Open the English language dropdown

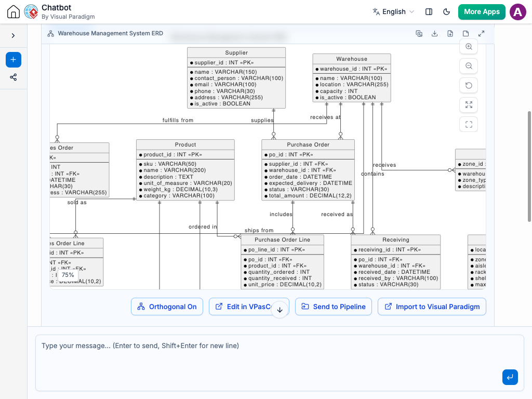[394, 11]
